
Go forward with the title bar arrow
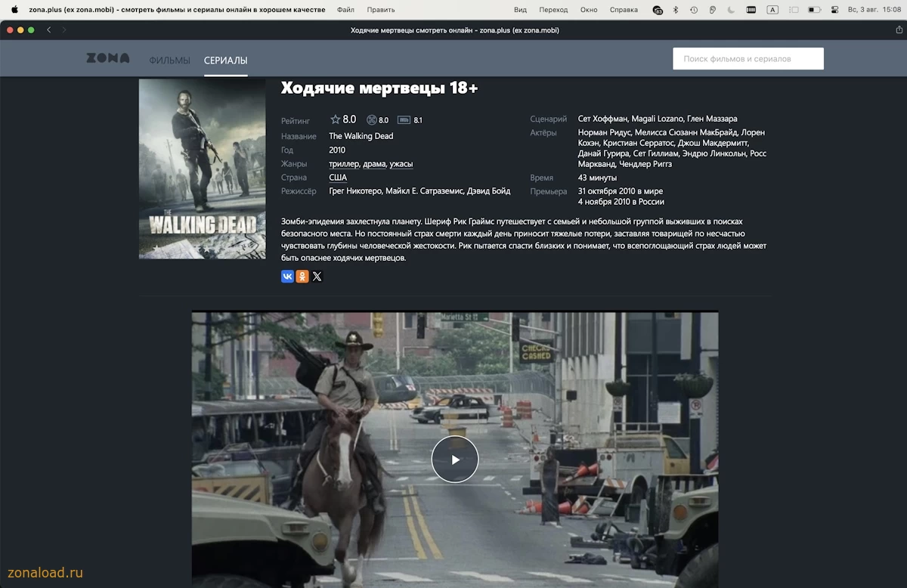64,29
